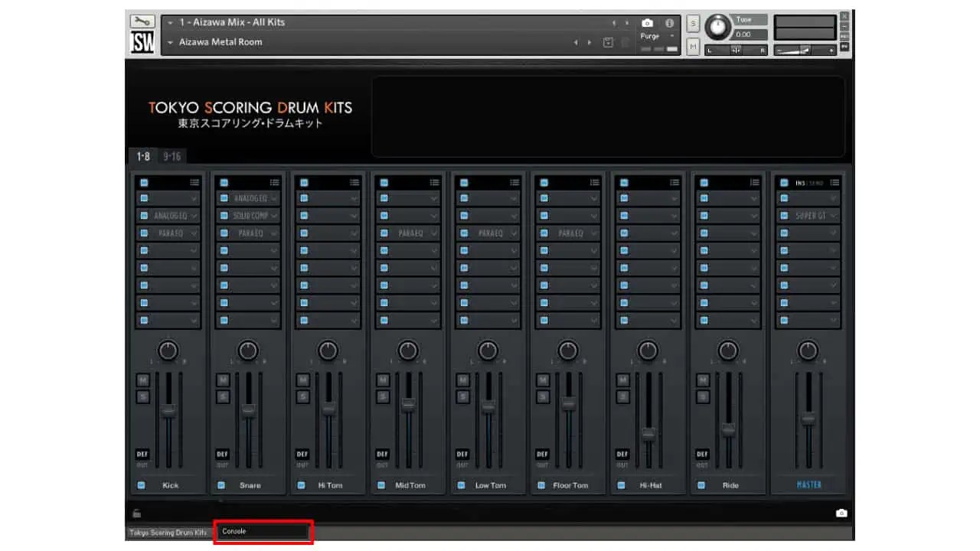Viewport: 980px width, 551px height.
Task: Adjust the Kick pan knob
Action: [x=168, y=350]
